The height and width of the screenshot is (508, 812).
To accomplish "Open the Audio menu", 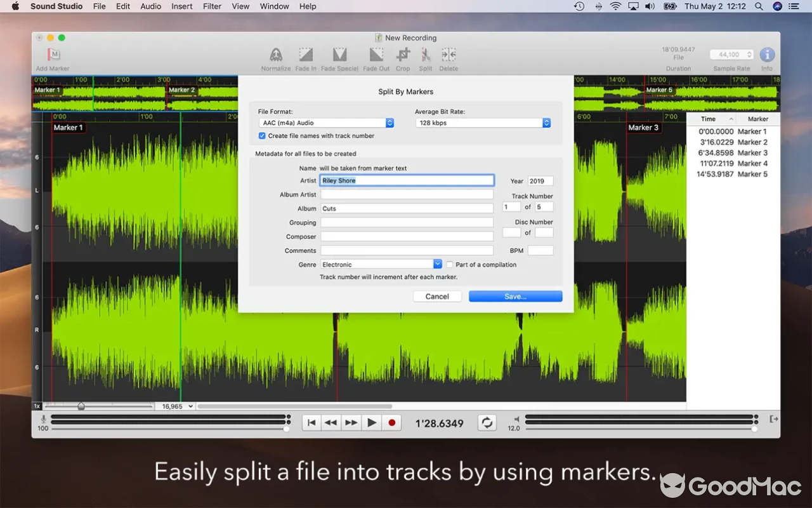I will 150,6.
